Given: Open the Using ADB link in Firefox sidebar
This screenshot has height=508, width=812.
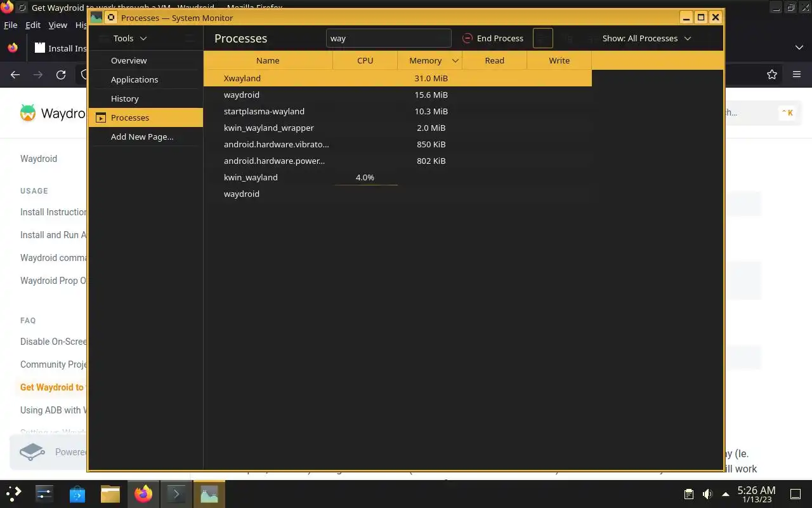Looking at the screenshot, I should coord(53,410).
